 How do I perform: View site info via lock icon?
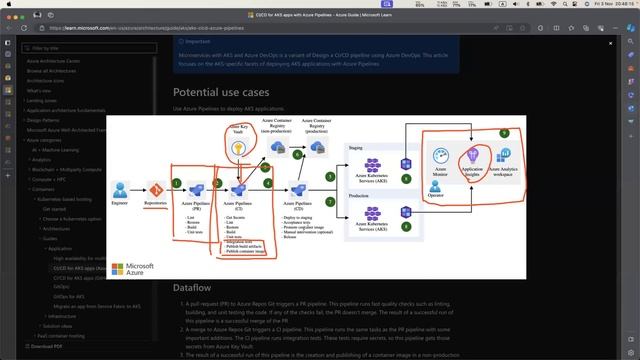[x=42, y=28]
